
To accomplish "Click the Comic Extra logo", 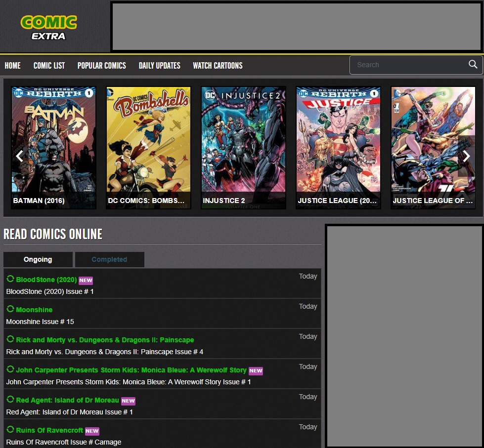I will 48,28.
